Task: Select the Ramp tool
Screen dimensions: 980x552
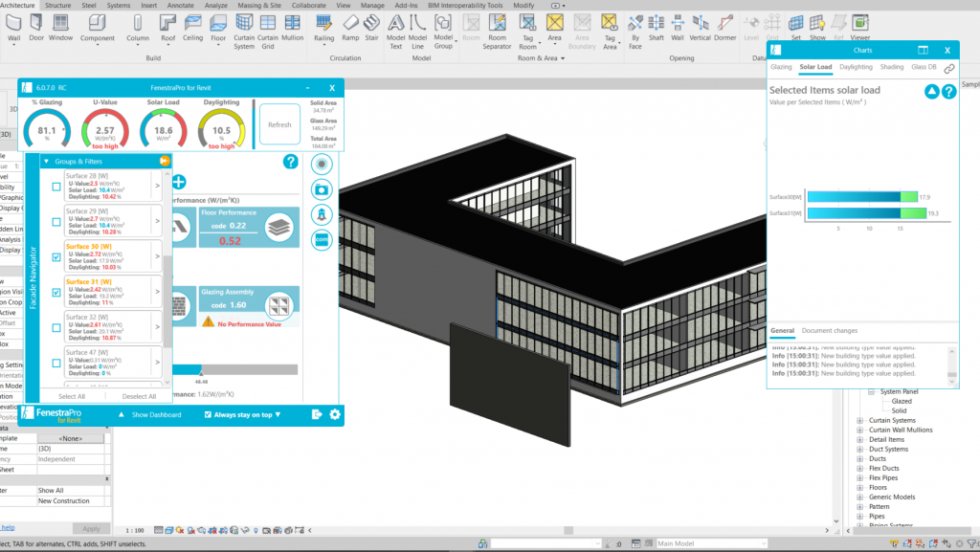Action: (x=350, y=29)
